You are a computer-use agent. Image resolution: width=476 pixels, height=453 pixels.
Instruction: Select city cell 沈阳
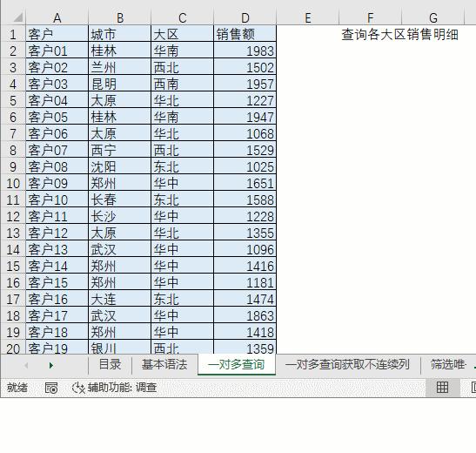120,166
